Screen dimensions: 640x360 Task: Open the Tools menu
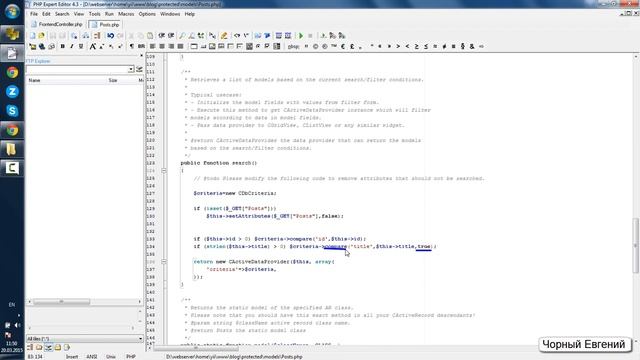94,14
